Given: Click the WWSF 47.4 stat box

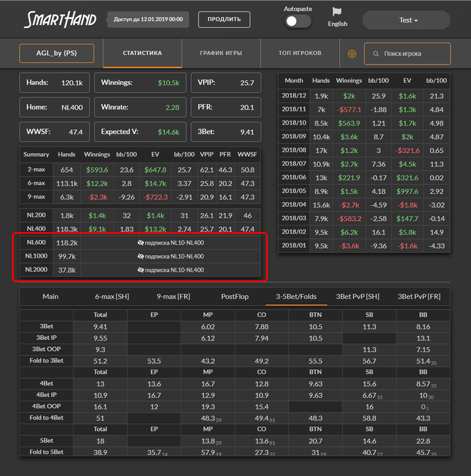Looking at the screenshot, I should click(x=54, y=132).
